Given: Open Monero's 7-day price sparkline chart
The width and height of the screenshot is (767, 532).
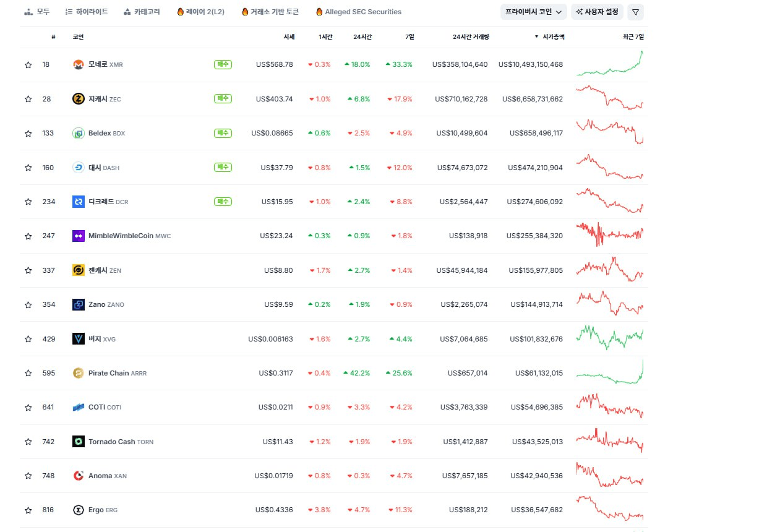Looking at the screenshot, I should (x=610, y=64).
